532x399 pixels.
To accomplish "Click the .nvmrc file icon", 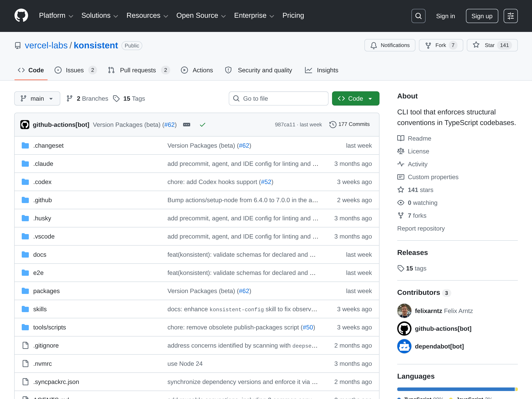I will 25,364.
